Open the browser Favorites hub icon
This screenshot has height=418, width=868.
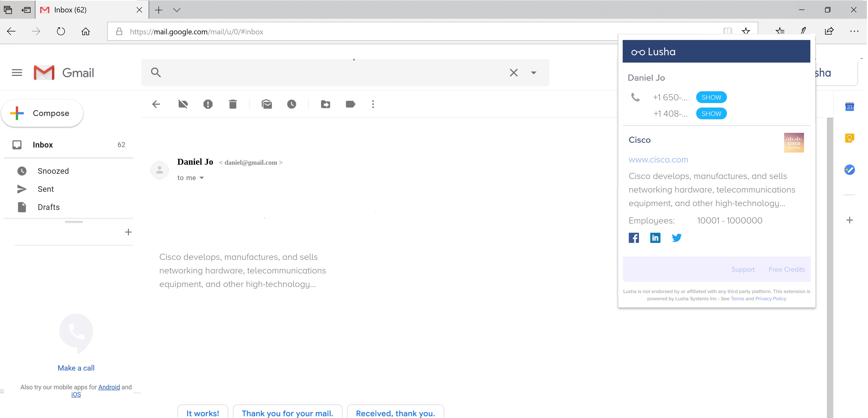(780, 31)
